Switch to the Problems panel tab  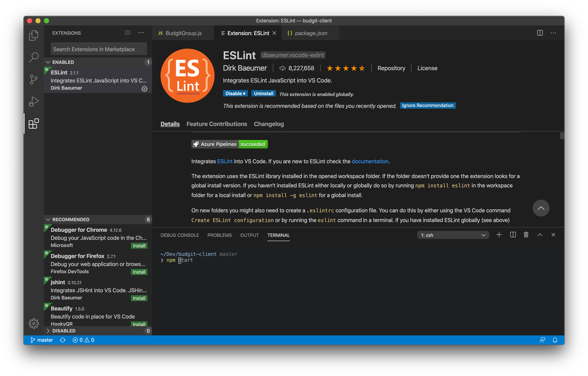[219, 235]
